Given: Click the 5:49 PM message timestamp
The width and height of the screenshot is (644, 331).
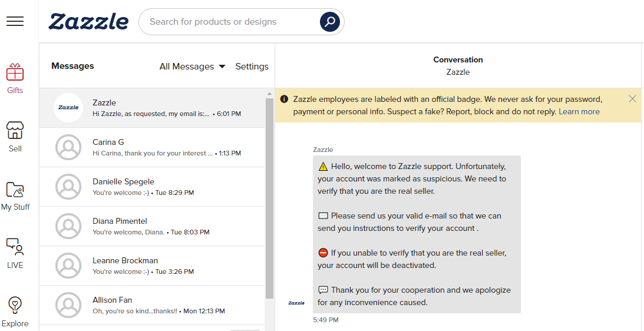Looking at the screenshot, I should pos(326,320).
